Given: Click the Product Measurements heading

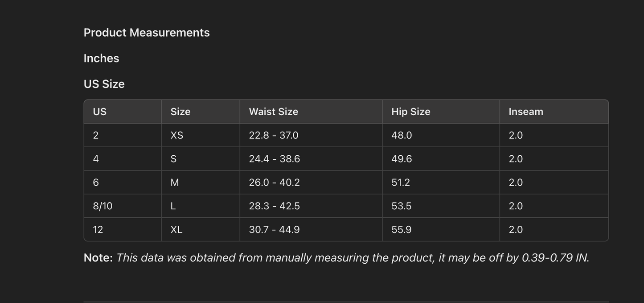Looking at the screenshot, I should click(x=147, y=33).
